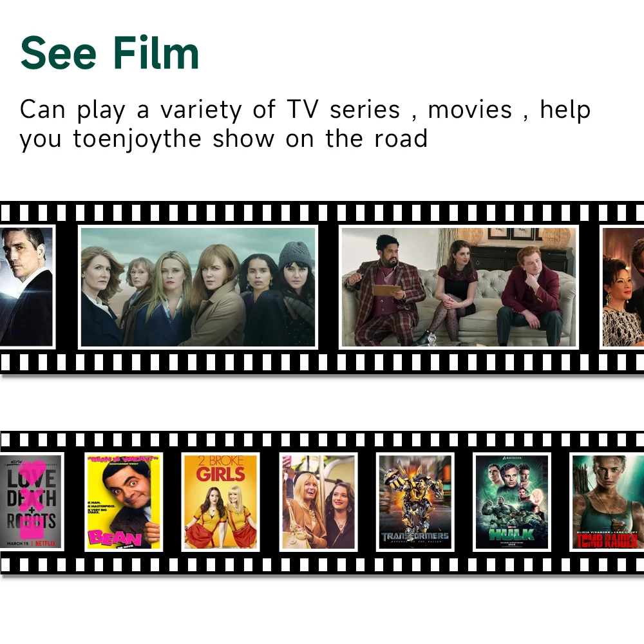Select the green Hulk poster
This screenshot has height=644, width=644.
click(512, 502)
